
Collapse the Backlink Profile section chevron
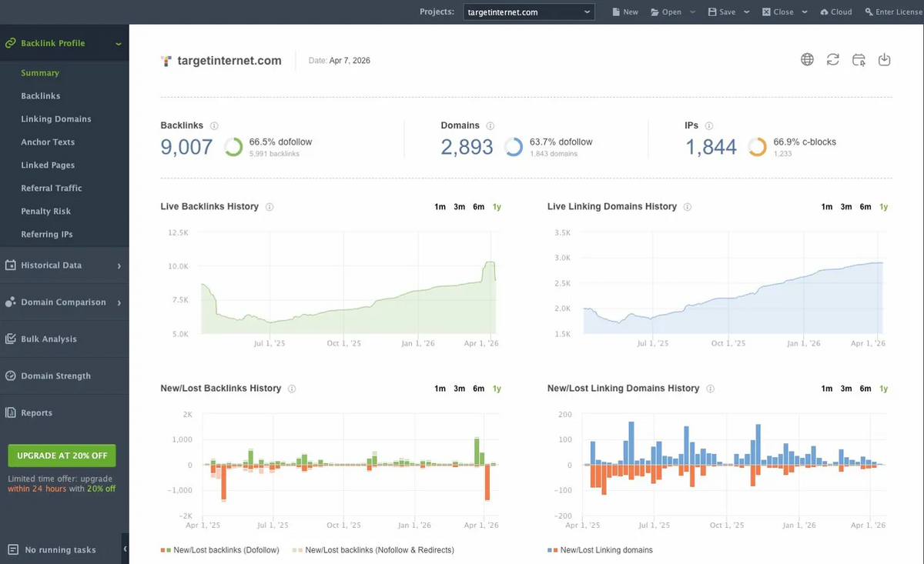119,44
